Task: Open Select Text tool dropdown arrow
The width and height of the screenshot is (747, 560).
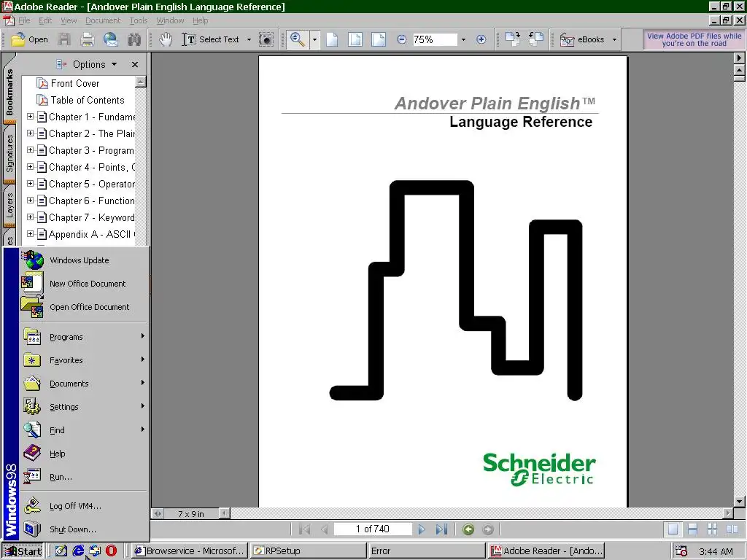Action: (249, 39)
